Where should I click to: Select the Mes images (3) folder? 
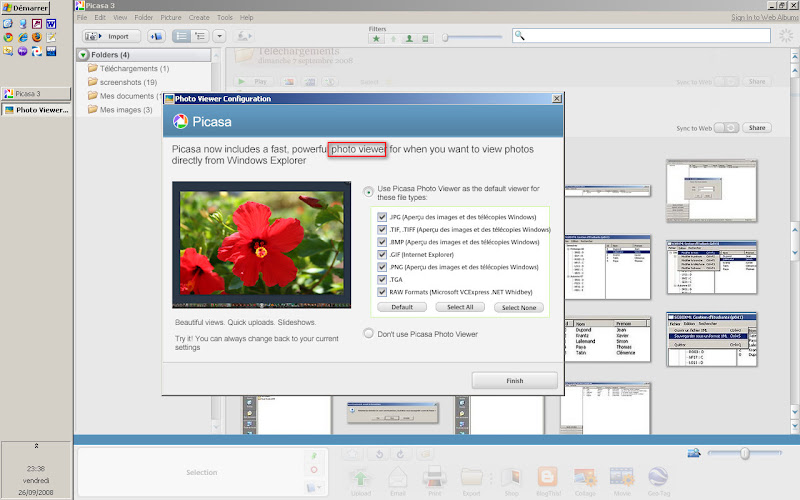pyautogui.click(x=126, y=110)
